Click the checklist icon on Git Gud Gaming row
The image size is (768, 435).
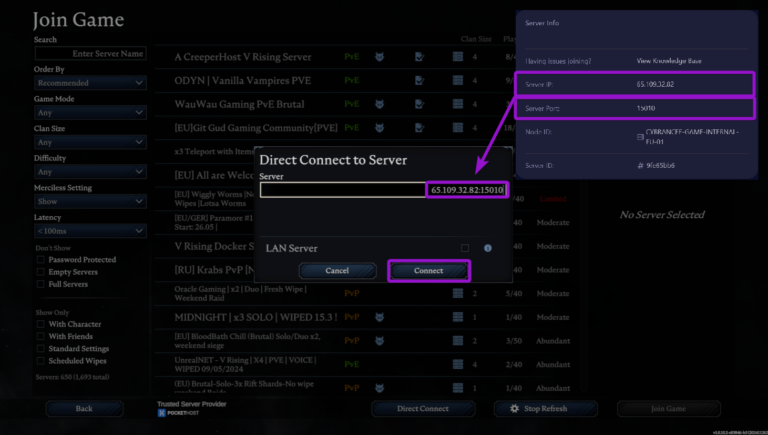[x=419, y=128]
